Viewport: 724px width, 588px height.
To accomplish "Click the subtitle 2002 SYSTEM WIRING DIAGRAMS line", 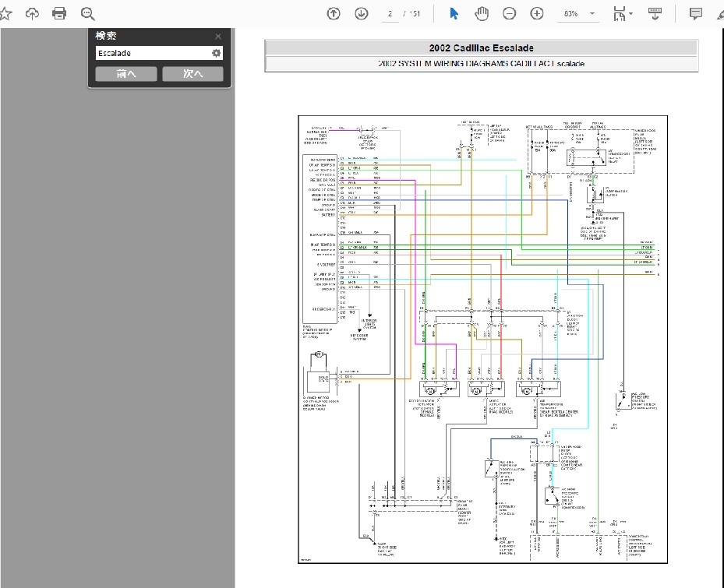I will point(481,64).
